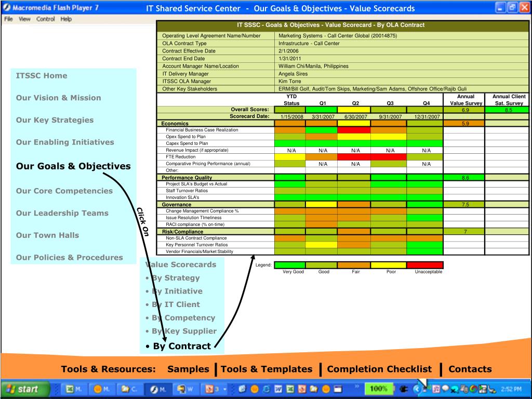The image size is (532, 399).
Task: Choose scorecards By IT Client
Action: (176, 304)
